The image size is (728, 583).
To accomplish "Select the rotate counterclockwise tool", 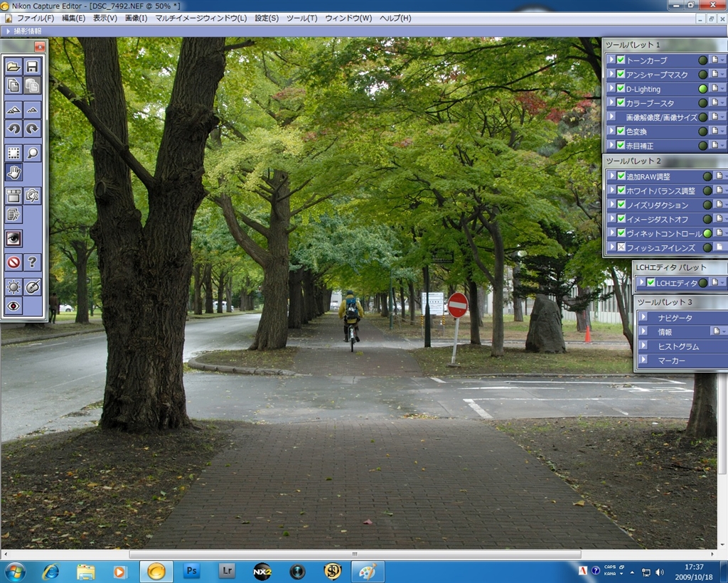I will pos(14,129).
